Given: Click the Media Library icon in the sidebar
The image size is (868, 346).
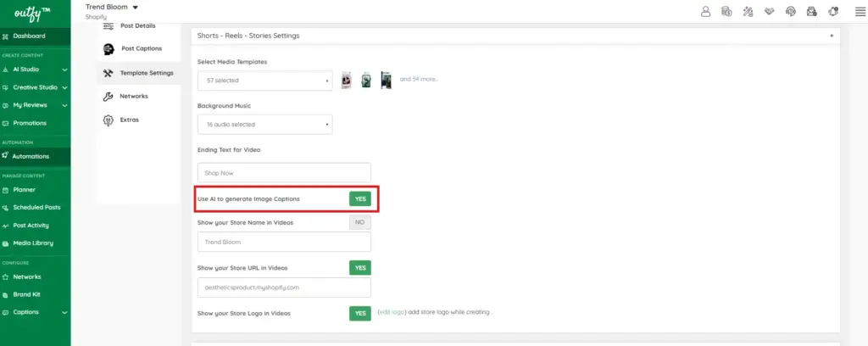Looking at the screenshot, I should pos(6,243).
